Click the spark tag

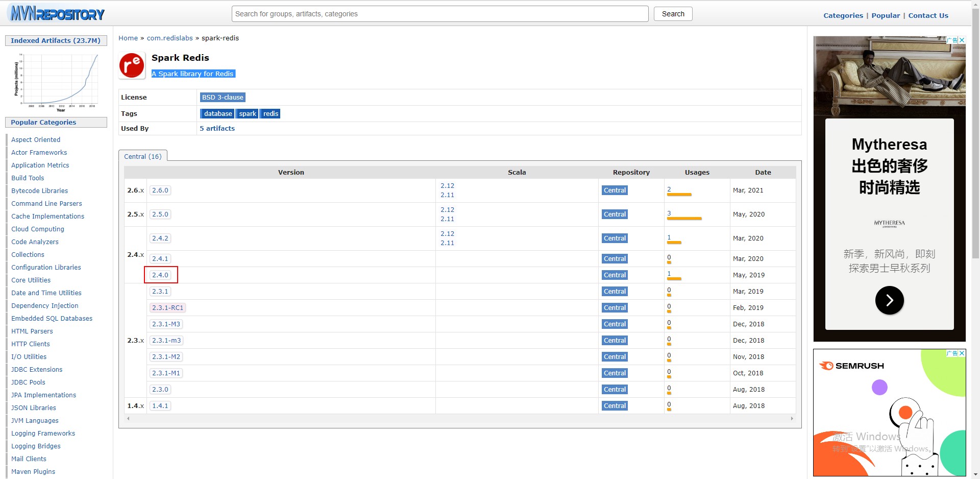tap(248, 113)
